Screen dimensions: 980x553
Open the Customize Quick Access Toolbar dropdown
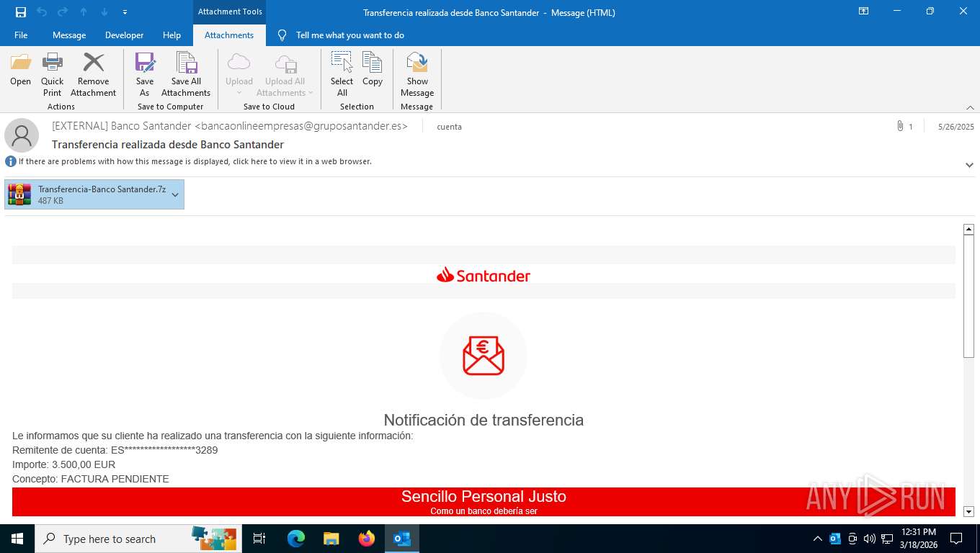125,12
